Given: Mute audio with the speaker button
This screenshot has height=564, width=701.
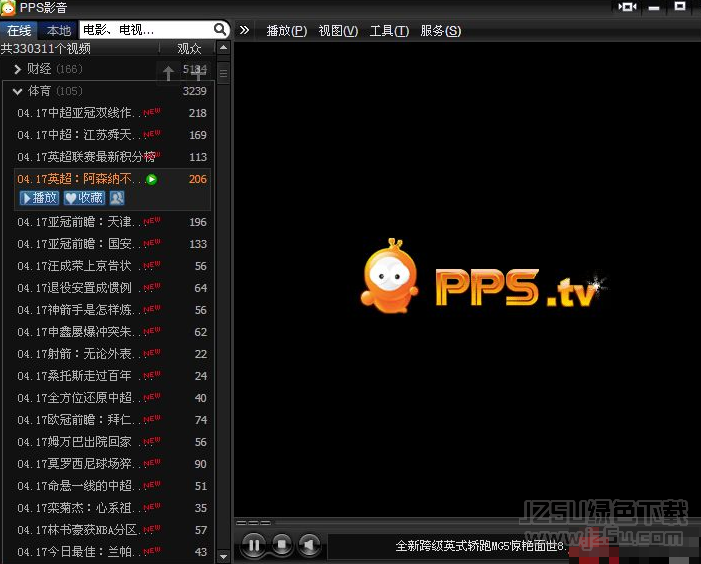Looking at the screenshot, I should (309, 545).
